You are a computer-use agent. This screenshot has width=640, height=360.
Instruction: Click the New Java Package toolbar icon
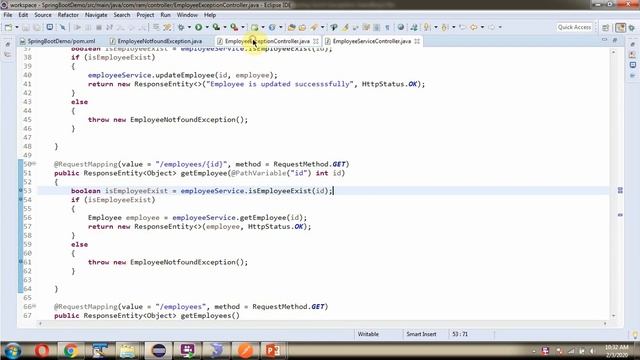(x=254, y=27)
